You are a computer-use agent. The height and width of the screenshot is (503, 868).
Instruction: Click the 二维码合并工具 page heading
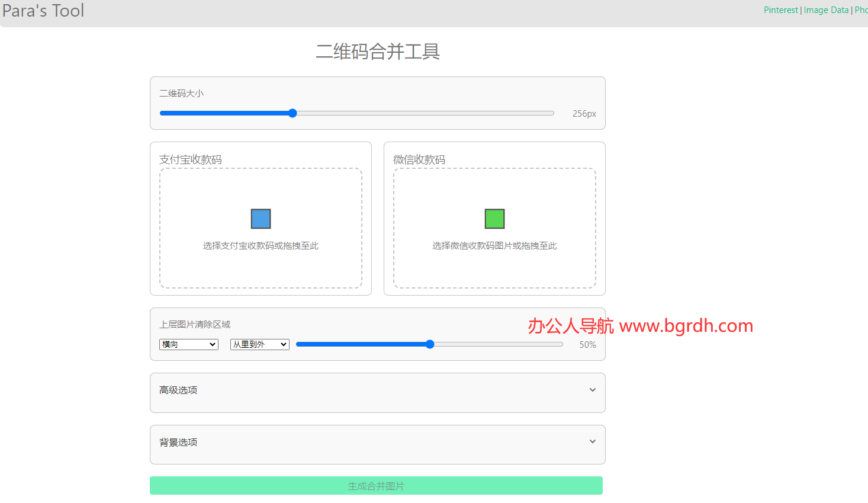(377, 52)
